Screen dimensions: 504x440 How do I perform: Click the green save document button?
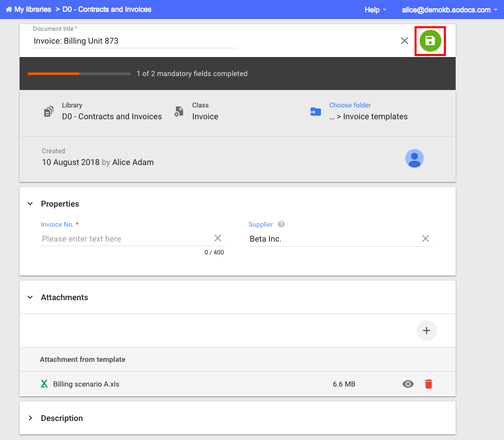[x=430, y=41]
